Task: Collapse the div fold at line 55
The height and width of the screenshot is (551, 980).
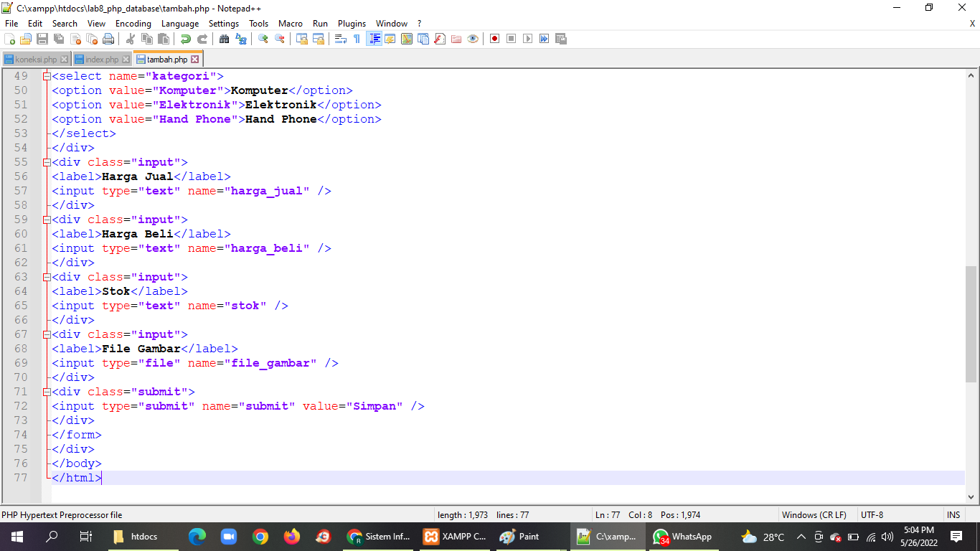Action: pos(45,162)
